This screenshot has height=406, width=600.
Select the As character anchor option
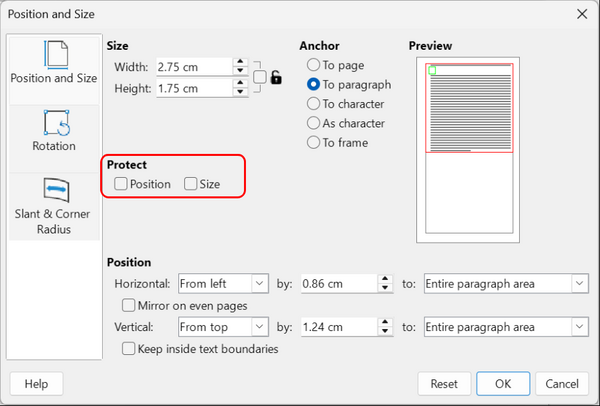pyautogui.click(x=313, y=123)
